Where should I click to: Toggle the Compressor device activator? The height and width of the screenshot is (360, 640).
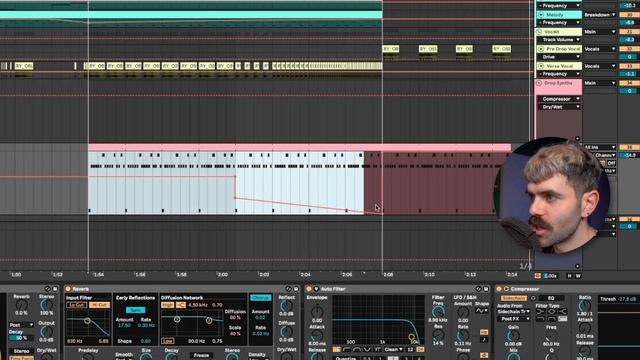coord(499,289)
